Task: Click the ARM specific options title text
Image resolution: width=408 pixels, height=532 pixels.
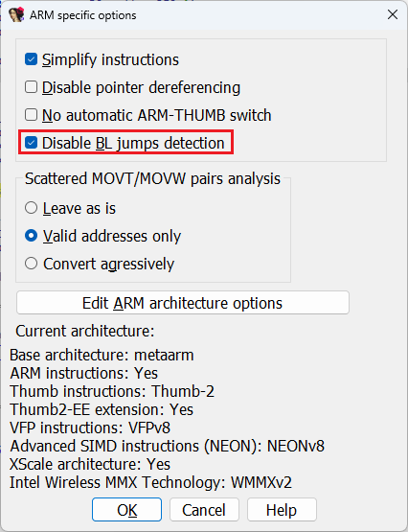Action: pos(83,15)
